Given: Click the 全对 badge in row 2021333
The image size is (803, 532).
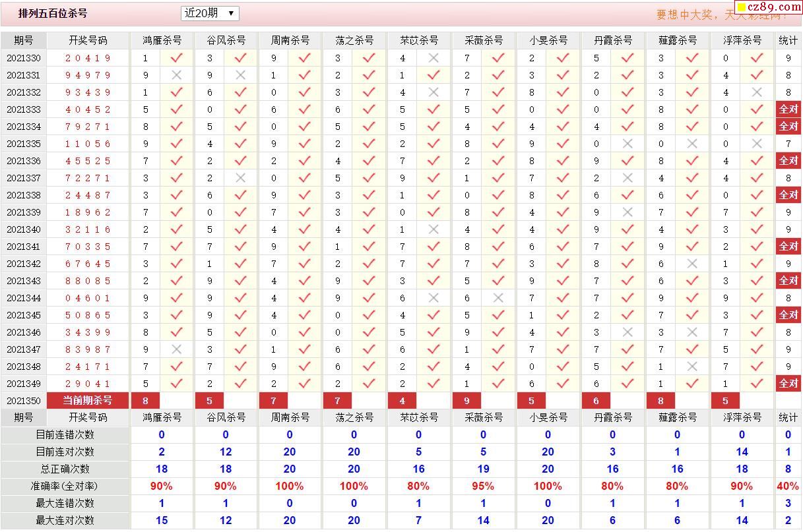Looking at the screenshot, I should click(788, 109).
